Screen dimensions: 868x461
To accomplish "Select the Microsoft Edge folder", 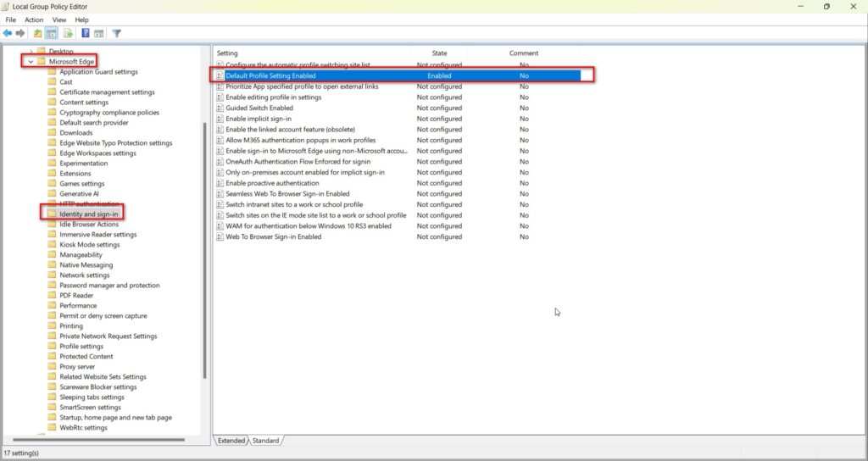I will click(71, 61).
